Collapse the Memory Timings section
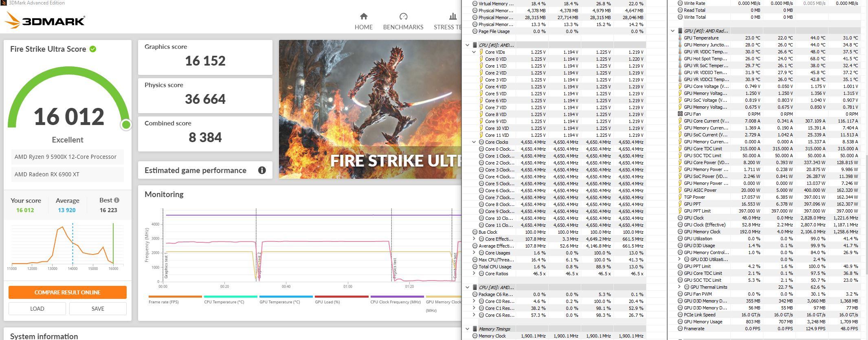The width and height of the screenshot is (868, 340). [x=467, y=329]
